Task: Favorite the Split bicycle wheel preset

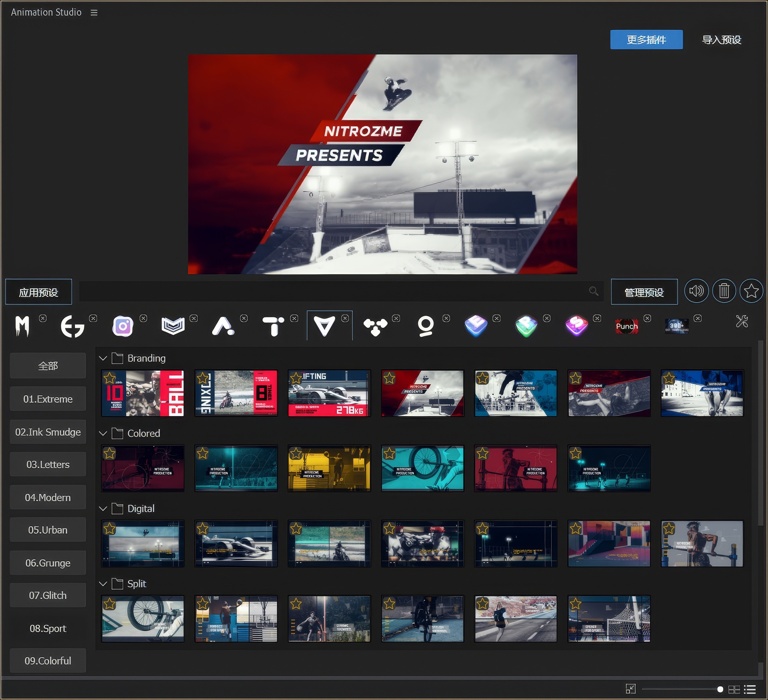Action: click(110, 603)
